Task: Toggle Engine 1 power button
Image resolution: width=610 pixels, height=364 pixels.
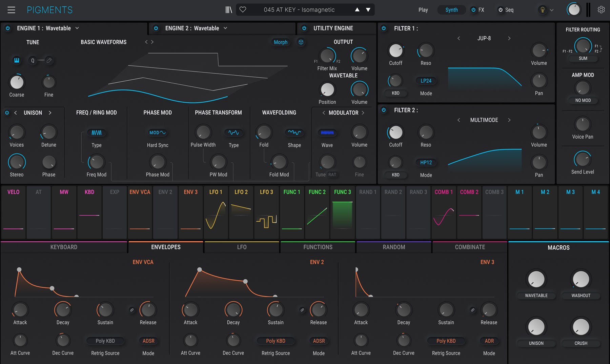Action: (8, 28)
